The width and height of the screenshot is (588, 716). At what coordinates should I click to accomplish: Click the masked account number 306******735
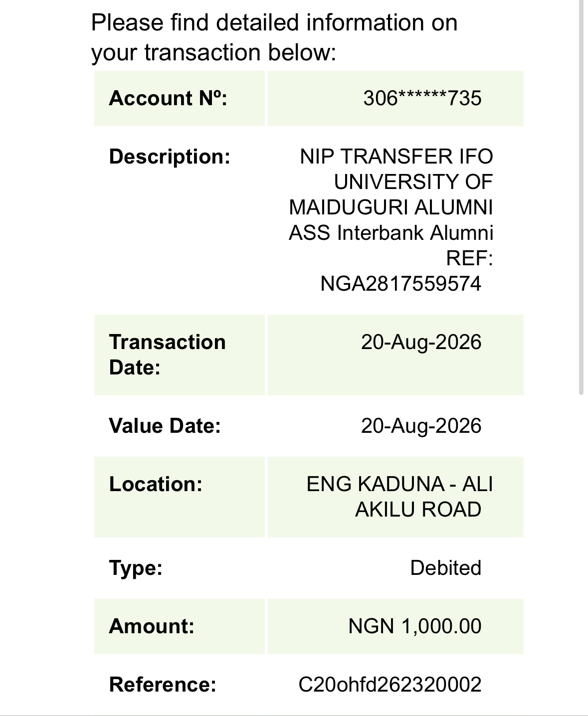[x=422, y=98]
